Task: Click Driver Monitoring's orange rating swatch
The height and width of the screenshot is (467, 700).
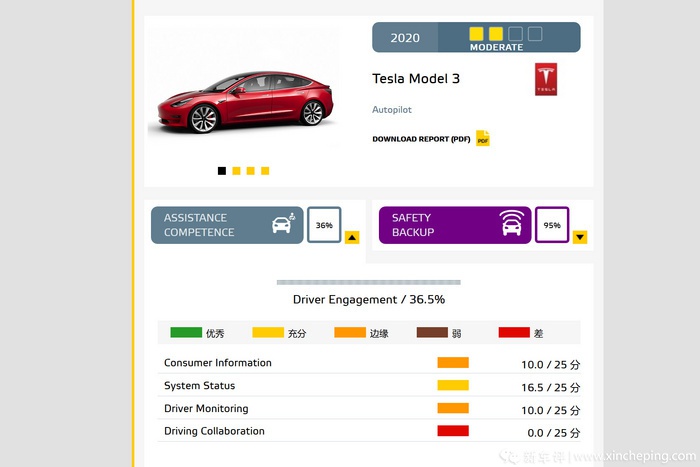Action: (x=453, y=408)
